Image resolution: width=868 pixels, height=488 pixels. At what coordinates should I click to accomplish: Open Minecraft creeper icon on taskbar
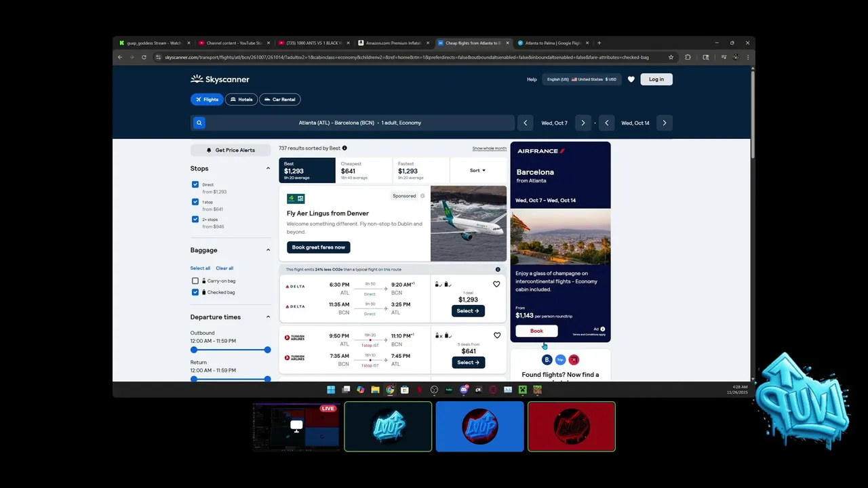pos(523,390)
